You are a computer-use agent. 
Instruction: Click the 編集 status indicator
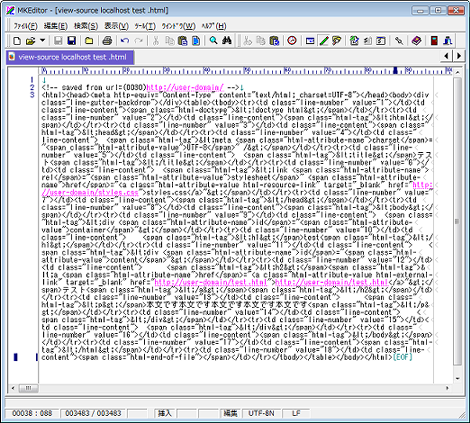click(x=231, y=413)
